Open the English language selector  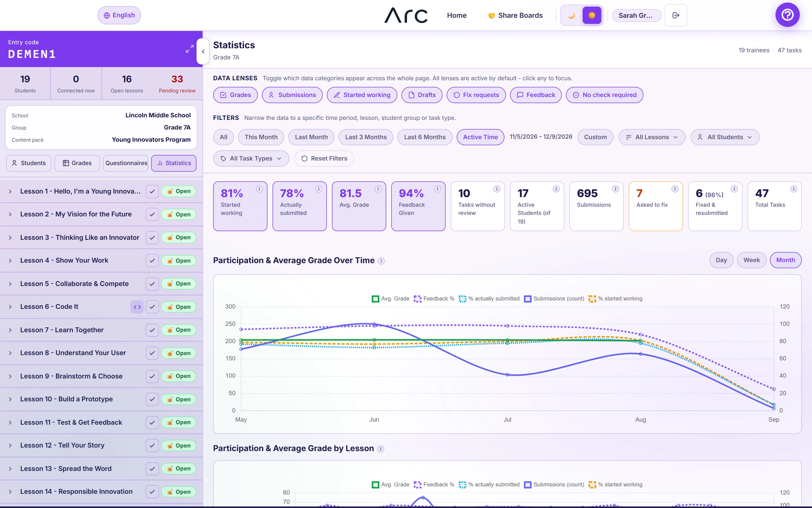click(119, 15)
